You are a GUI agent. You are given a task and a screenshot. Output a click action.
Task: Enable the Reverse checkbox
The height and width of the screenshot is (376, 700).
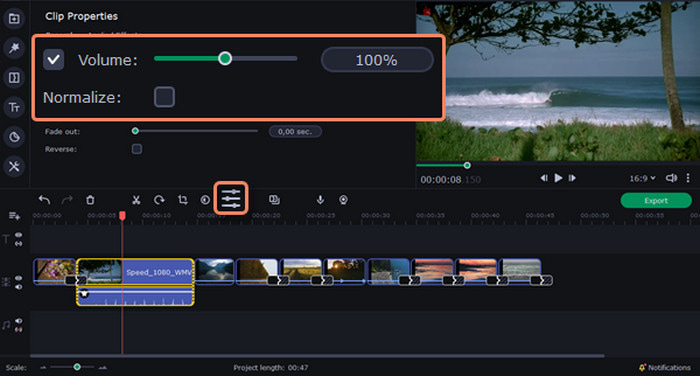click(137, 149)
